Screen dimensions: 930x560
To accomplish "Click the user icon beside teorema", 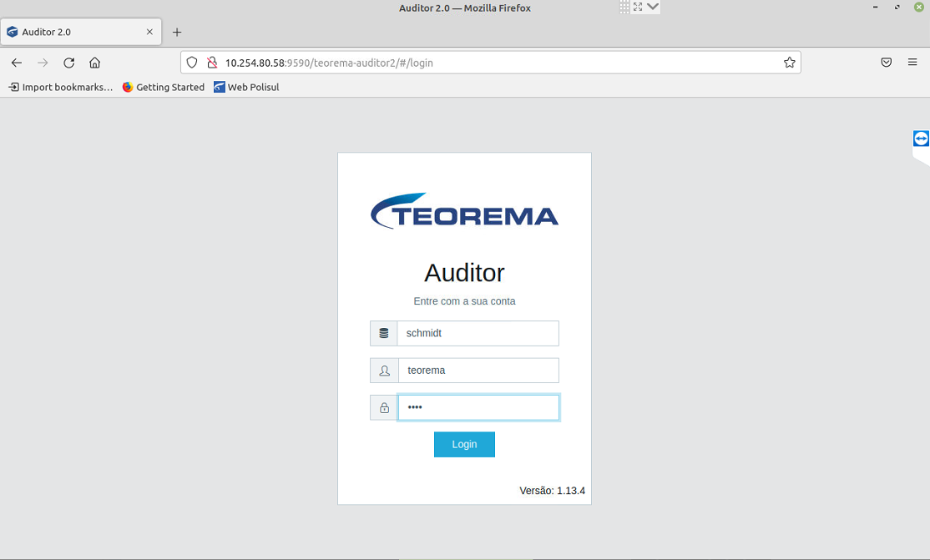I will (x=384, y=371).
